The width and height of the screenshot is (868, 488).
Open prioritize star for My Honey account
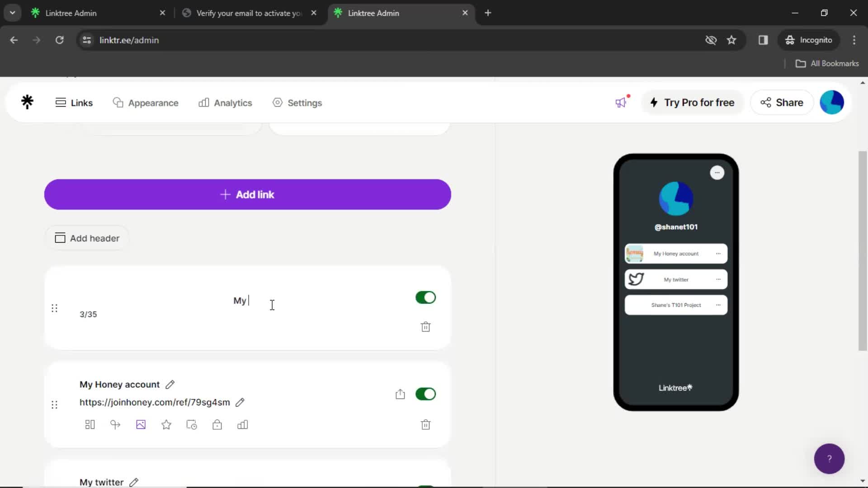166,425
